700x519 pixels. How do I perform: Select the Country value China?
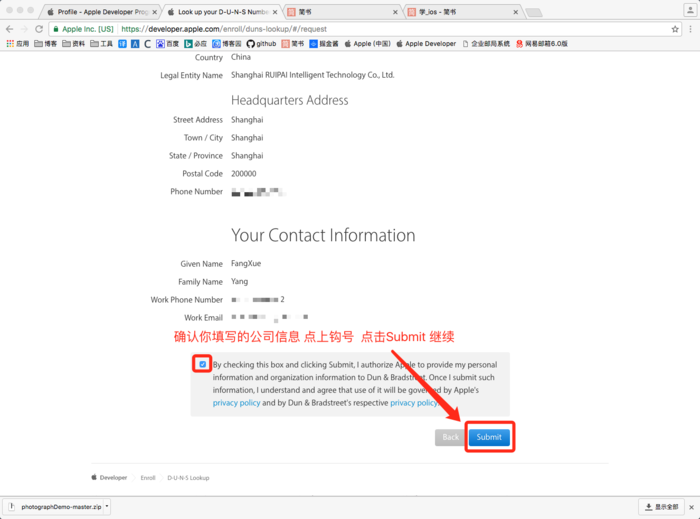click(x=241, y=57)
